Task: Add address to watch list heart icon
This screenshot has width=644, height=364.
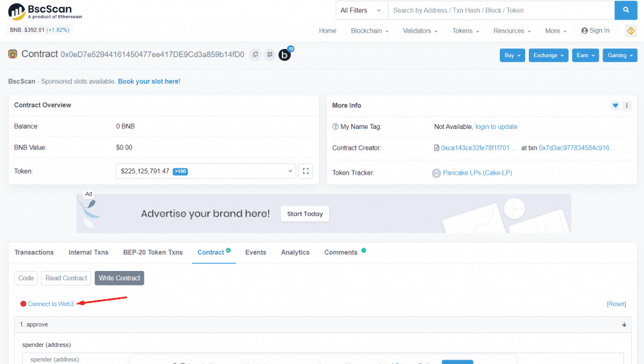Action: click(615, 106)
